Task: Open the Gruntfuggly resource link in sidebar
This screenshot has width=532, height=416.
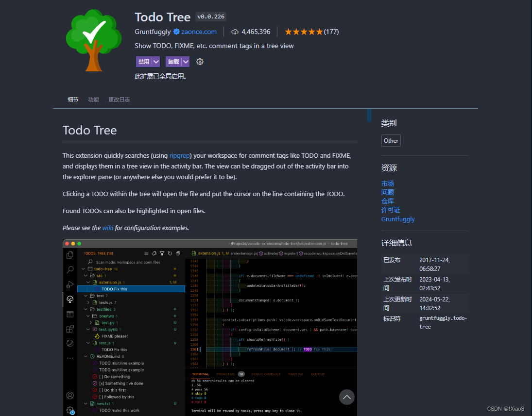Action: click(x=398, y=219)
